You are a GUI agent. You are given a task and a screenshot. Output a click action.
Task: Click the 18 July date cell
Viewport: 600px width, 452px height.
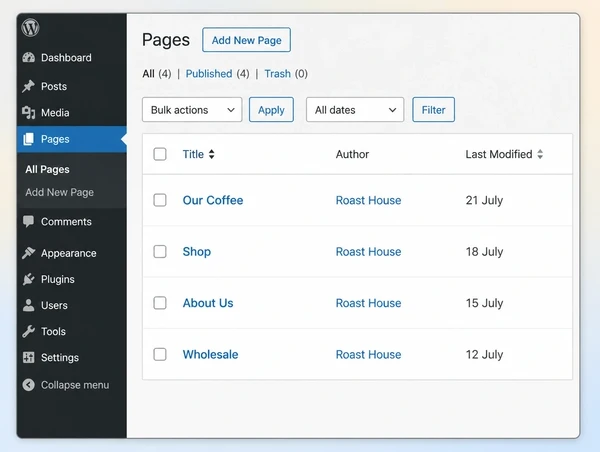pyautogui.click(x=484, y=251)
